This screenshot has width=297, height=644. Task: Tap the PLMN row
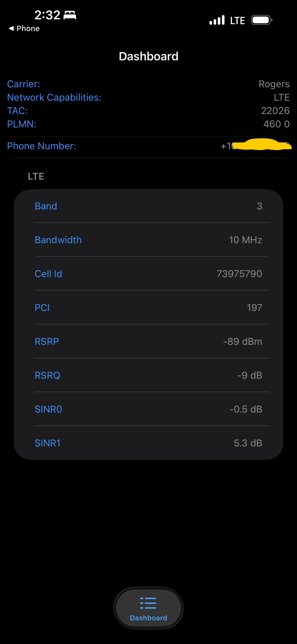pyautogui.click(x=148, y=124)
